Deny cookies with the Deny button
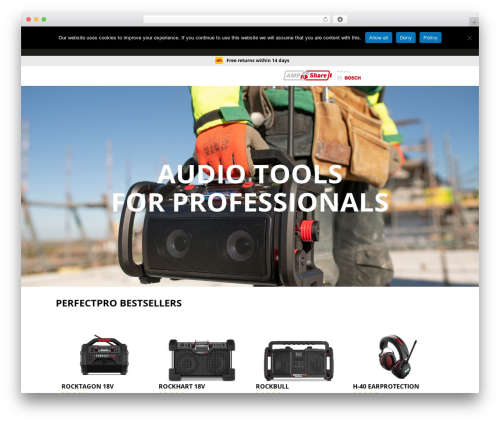Screen dimensions: 500x423 tap(406, 38)
